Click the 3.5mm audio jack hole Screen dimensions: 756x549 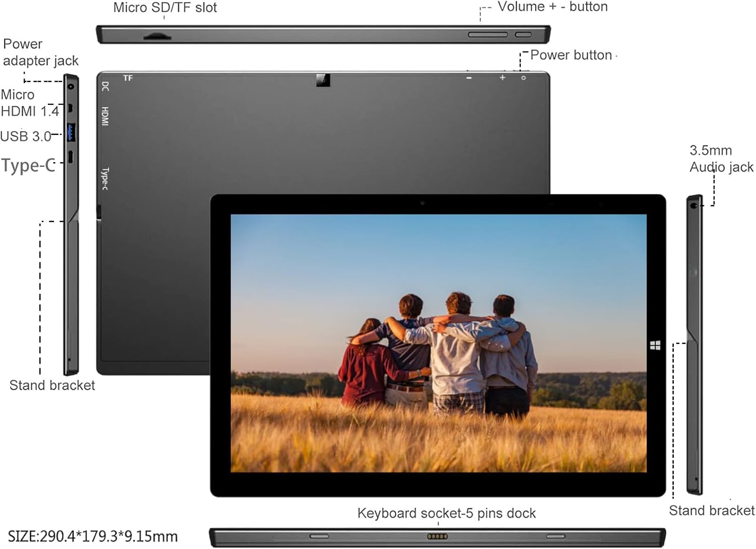pyautogui.click(x=694, y=205)
